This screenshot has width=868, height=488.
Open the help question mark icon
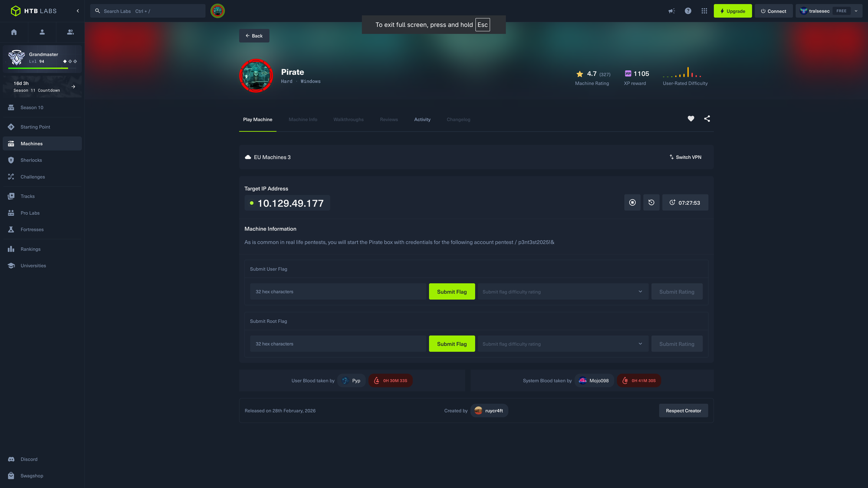pos(688,11)
